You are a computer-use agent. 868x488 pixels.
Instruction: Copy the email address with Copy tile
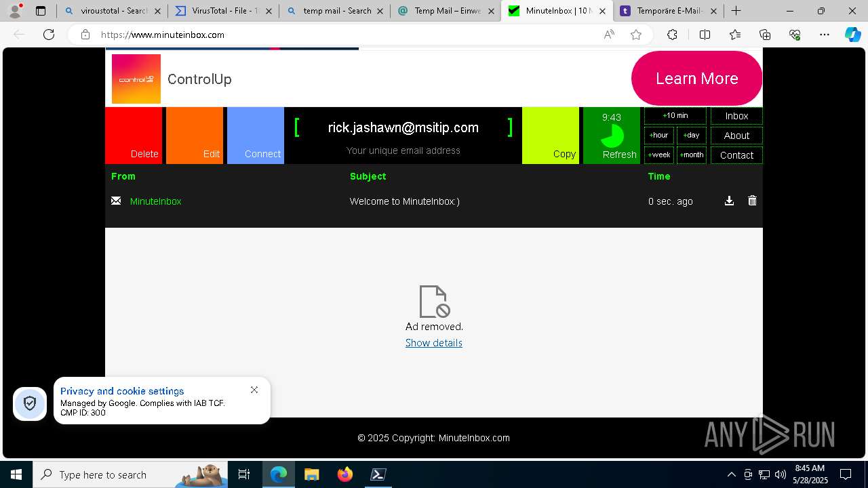(x=551, y=136)
